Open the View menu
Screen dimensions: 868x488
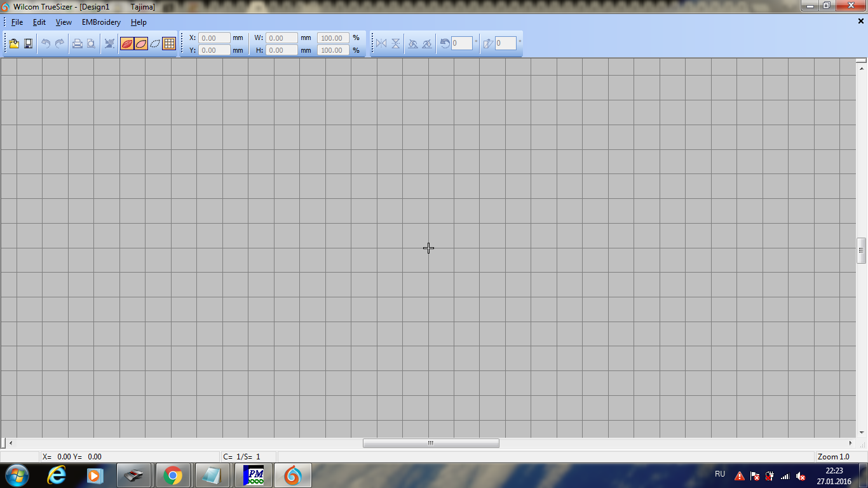64,22
